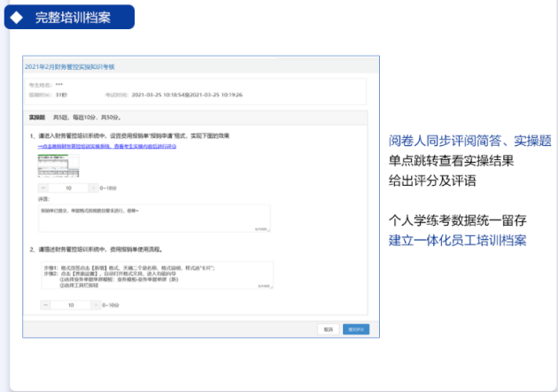Screen dimensions: 558x392
Task: Click the 评语 comment text area
Action: point(154,219)
